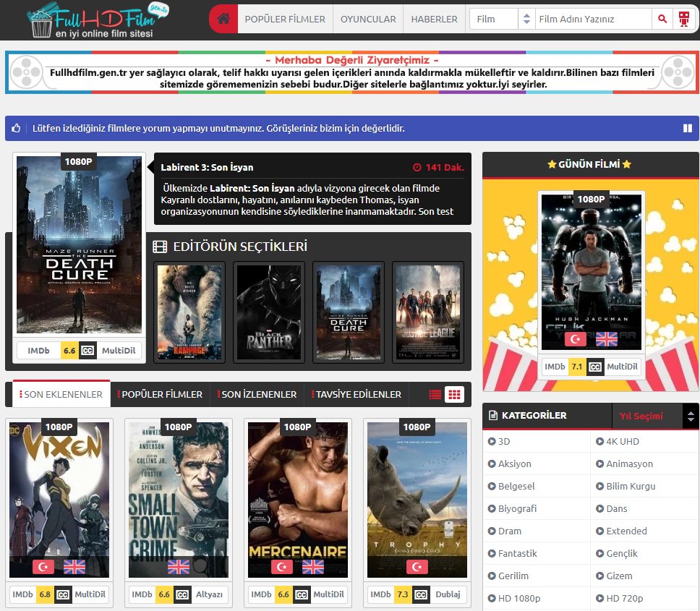Open OYUNCULAR menu item
The height and width of the screenshot is (611, 700).
tap(368, 20)
